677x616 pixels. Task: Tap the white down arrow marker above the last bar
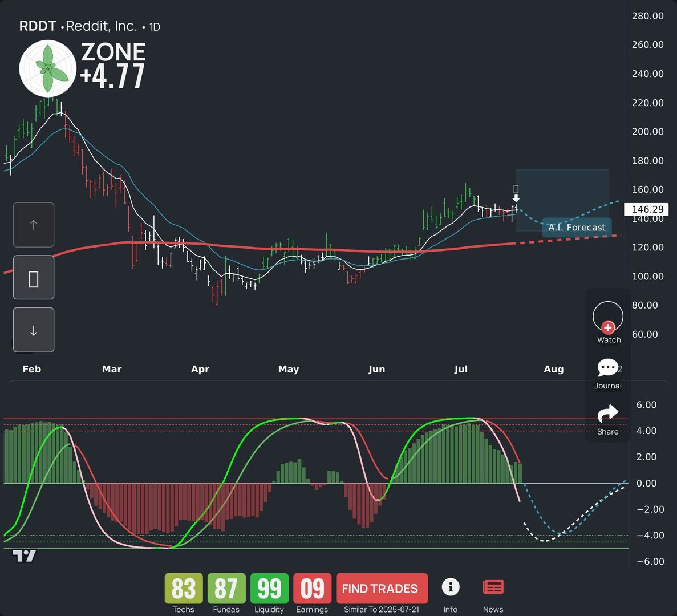(516, 198)
